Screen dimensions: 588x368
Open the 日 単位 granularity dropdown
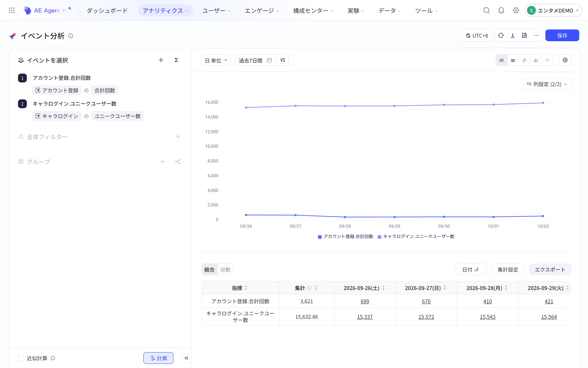216,60
